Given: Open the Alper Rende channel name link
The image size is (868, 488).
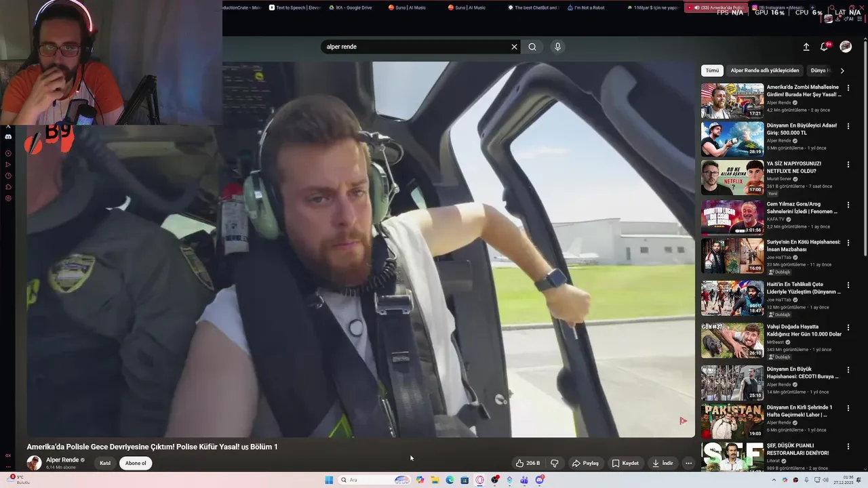Looking at the screenshot, I should tap(62, 460).
